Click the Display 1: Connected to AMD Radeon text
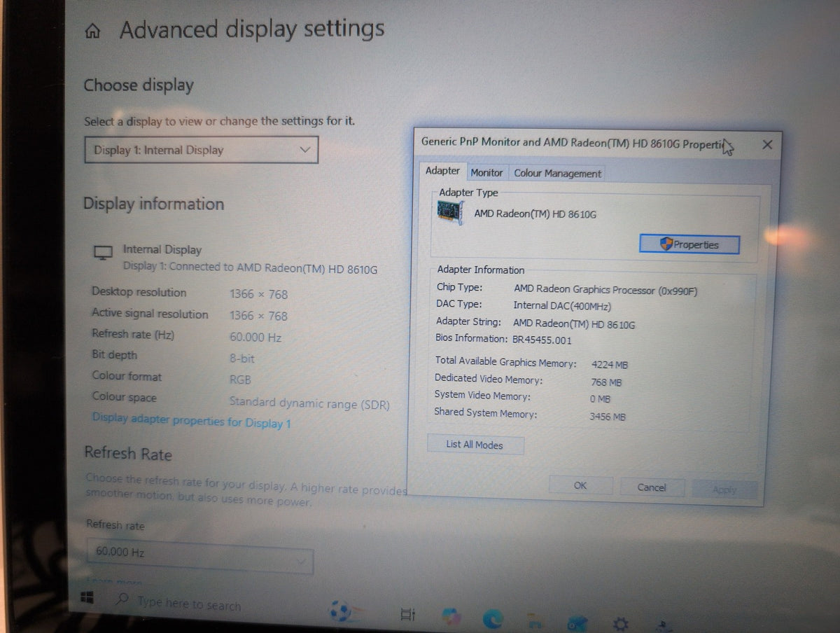This screenshot has width=840, height=633. [x=250, y=267]
